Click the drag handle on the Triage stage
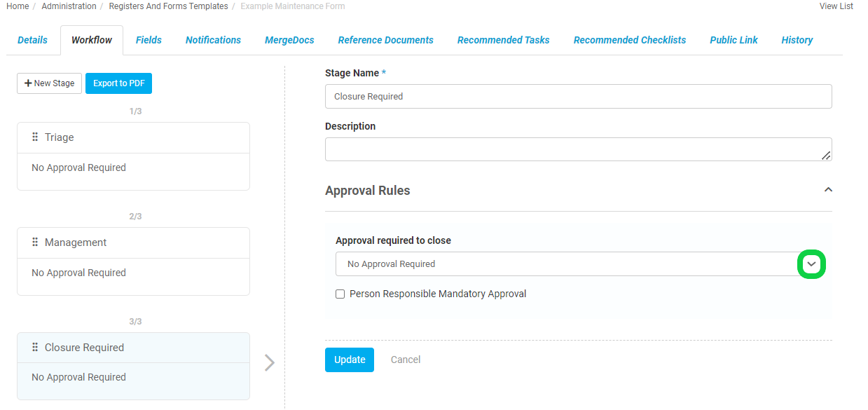This screenshot has width=868, height=410. point(35,137)
